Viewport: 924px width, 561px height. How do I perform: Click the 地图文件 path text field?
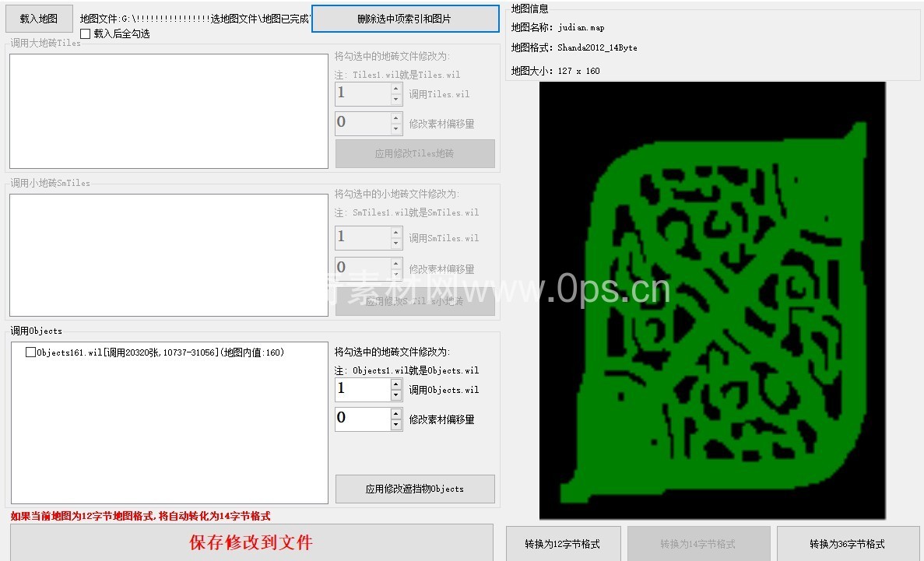pyautogui.click(x=195, y=19)
